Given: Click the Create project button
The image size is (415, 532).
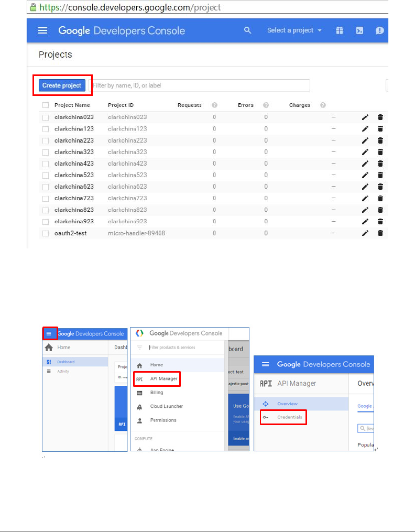Looking at the screenshot, I should click(x=62, y=85).
